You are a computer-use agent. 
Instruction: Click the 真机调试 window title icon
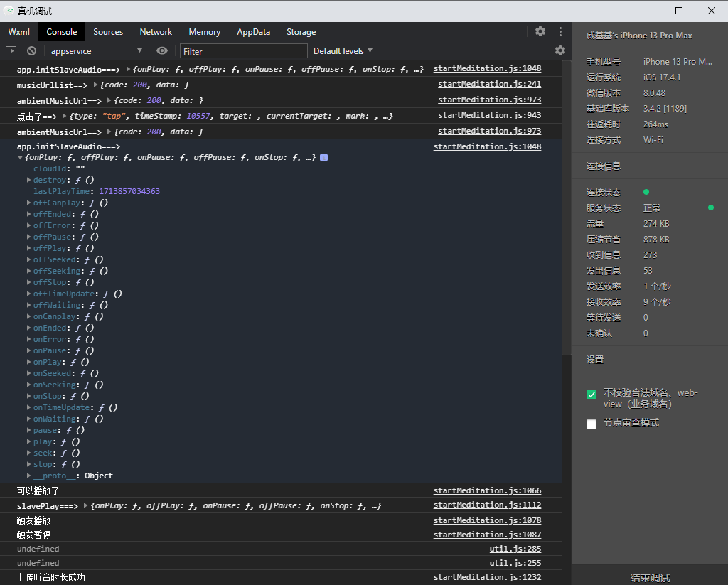[x=9, y=10]
